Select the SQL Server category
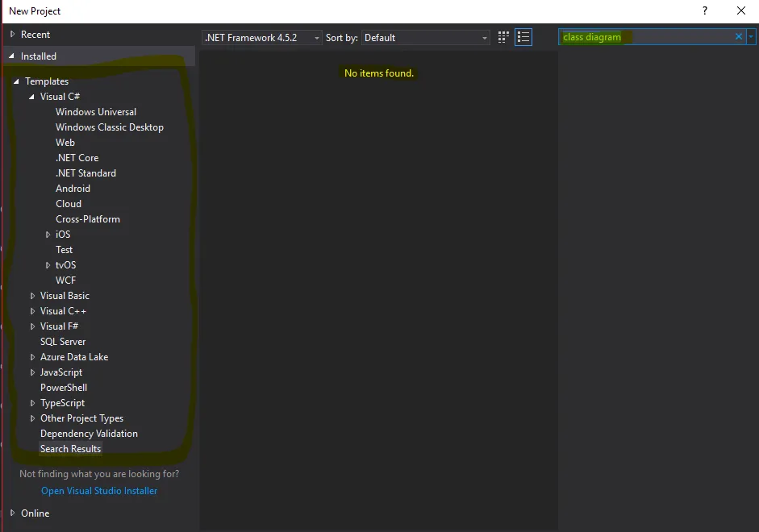The height and width of the screenshot is (532, 759). pyautogui.click(x=63, y=342)
